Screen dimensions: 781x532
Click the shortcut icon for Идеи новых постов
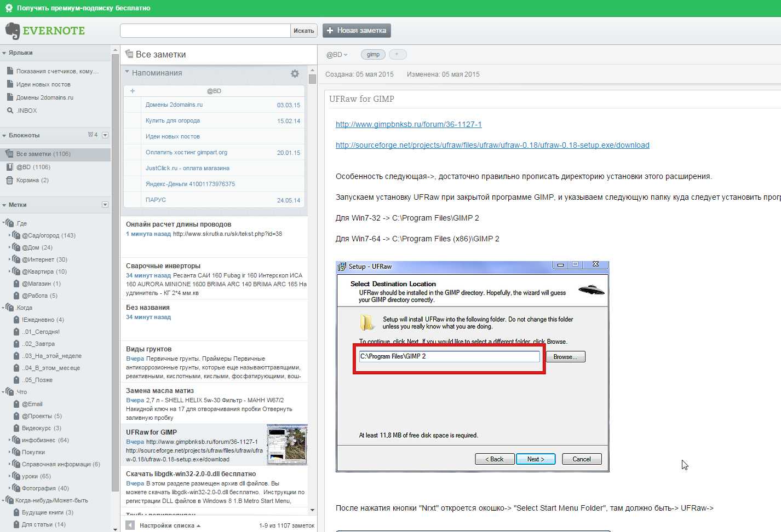[x=10, y=84]
